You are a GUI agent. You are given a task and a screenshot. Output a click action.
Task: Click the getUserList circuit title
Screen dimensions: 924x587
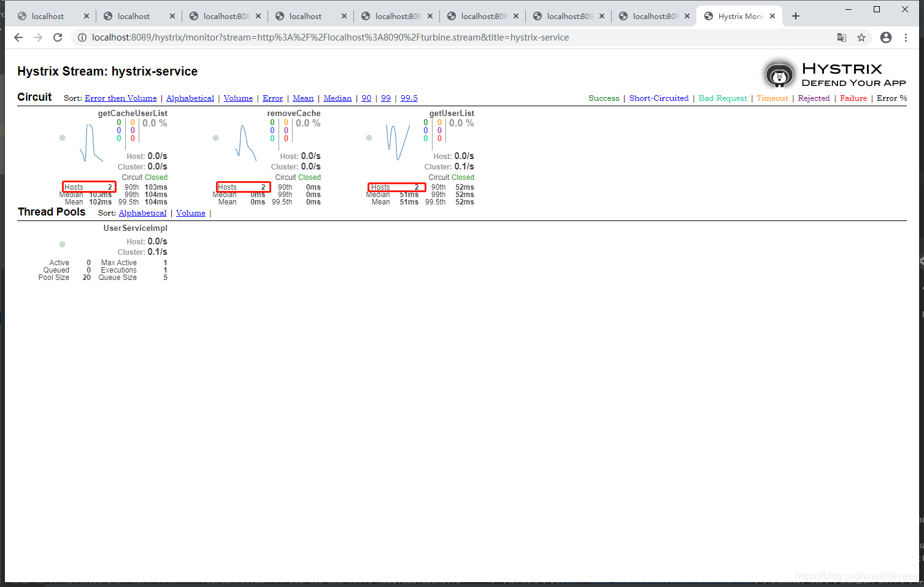pyautogui.click(x=452, y=114)
